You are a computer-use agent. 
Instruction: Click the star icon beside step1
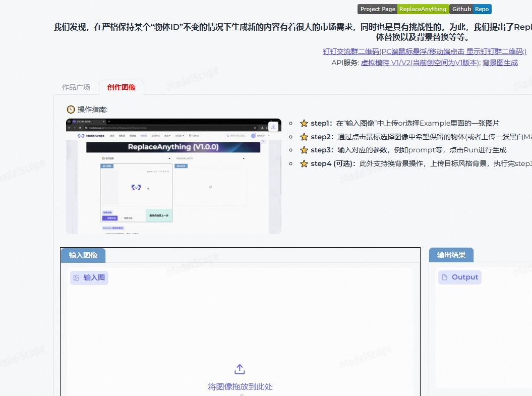[304, 123]
